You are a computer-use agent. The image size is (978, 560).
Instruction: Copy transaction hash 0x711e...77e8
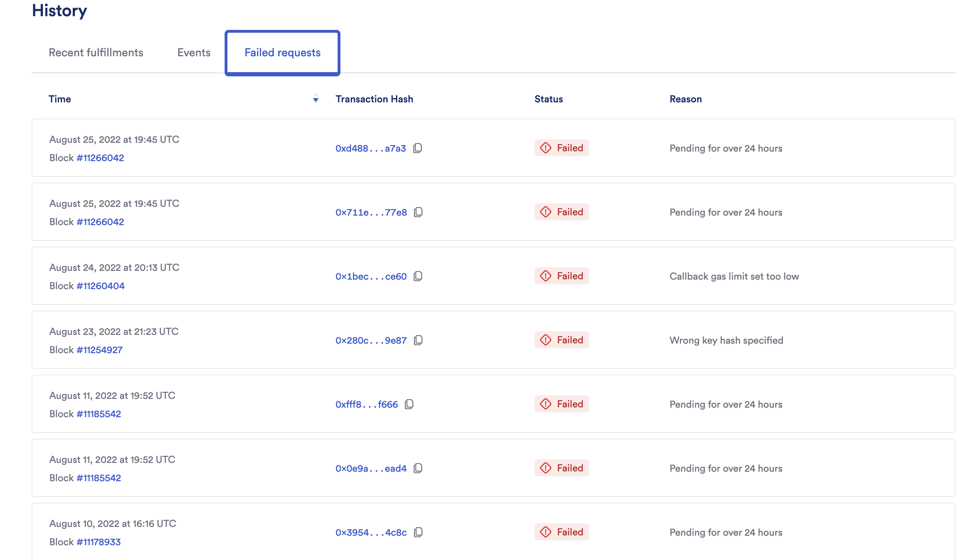[x=418, y=212]
